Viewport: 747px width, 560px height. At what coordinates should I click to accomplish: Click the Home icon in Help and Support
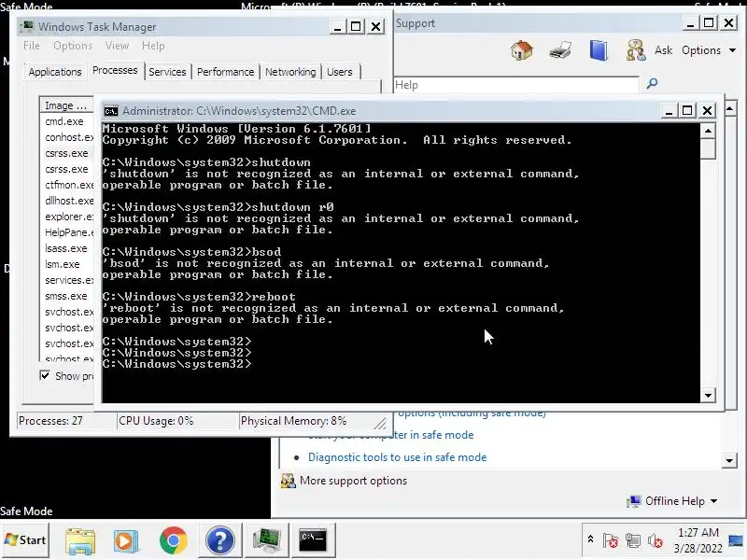tap(522, 50)
